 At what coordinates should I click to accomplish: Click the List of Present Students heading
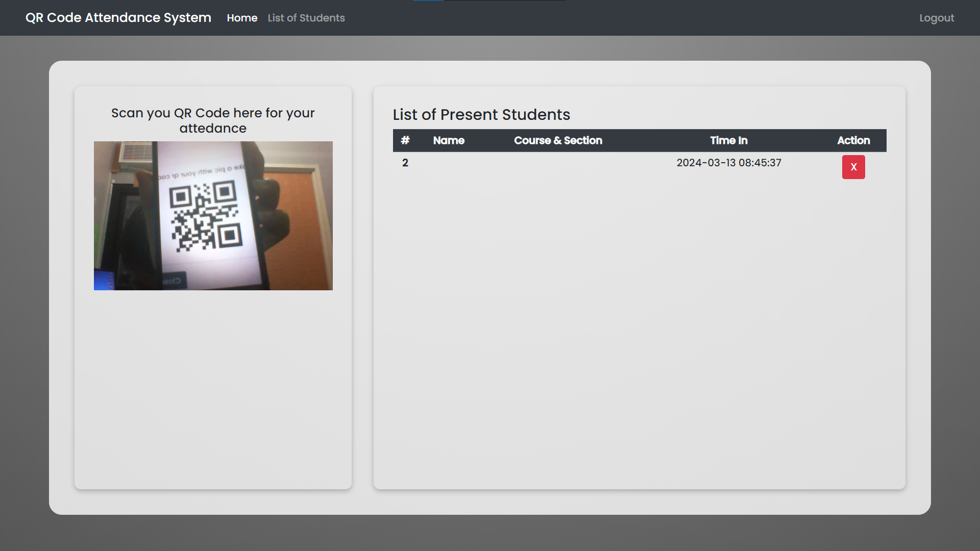click(x=481, y=115)
